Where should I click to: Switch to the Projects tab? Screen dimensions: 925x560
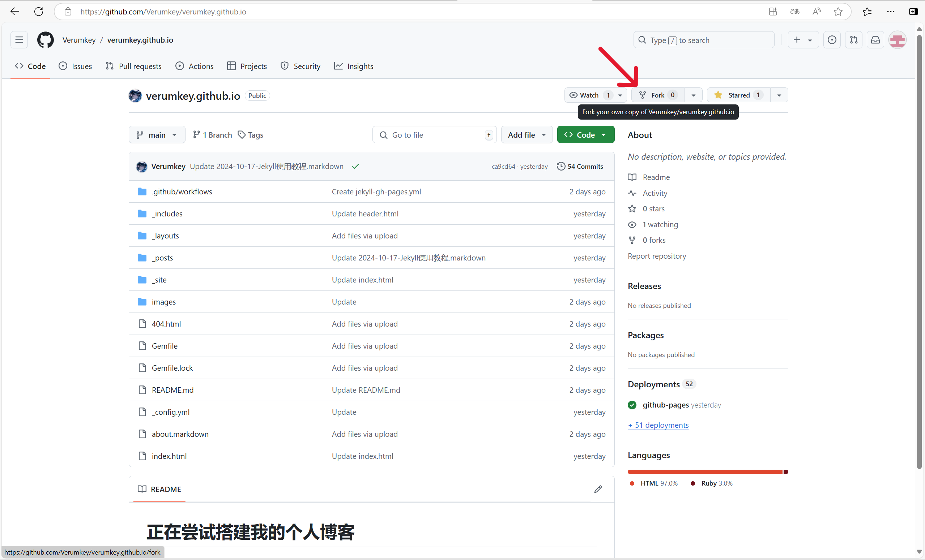[247, 66]
